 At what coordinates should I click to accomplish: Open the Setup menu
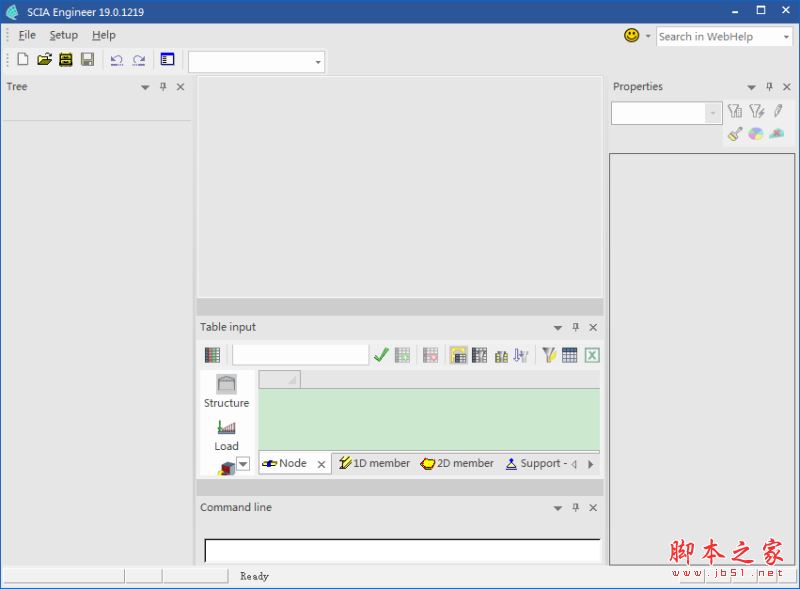(64, 35)
